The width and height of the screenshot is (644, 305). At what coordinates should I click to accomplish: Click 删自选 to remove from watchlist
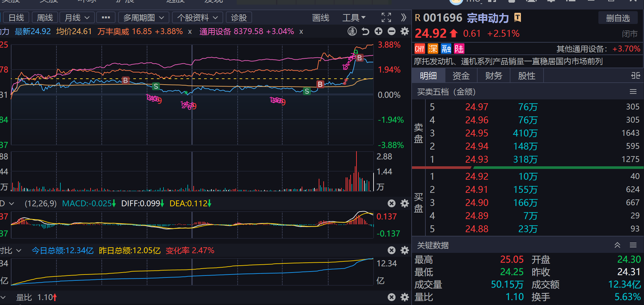pyautogui.click(x=618, y=18)
